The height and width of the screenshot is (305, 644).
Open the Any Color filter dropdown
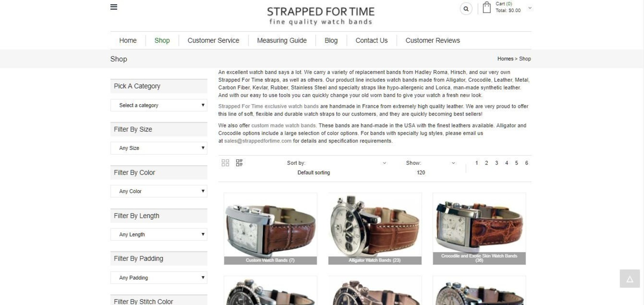point(159,191)
